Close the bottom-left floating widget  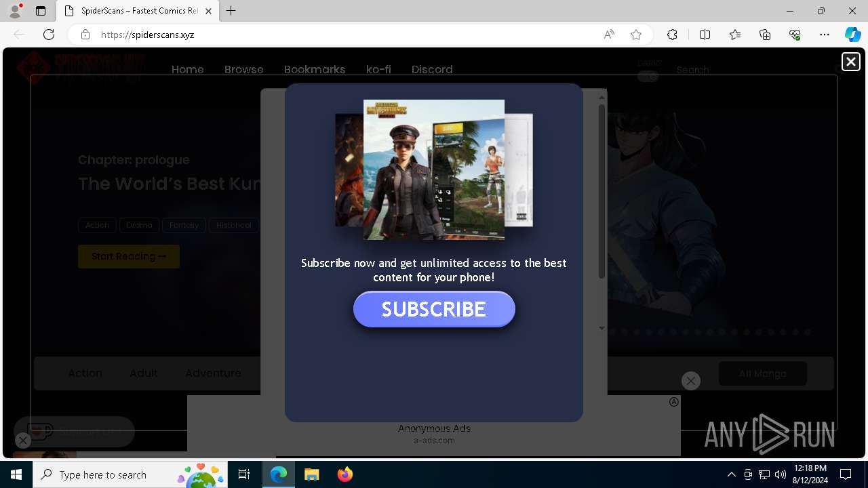22,441
